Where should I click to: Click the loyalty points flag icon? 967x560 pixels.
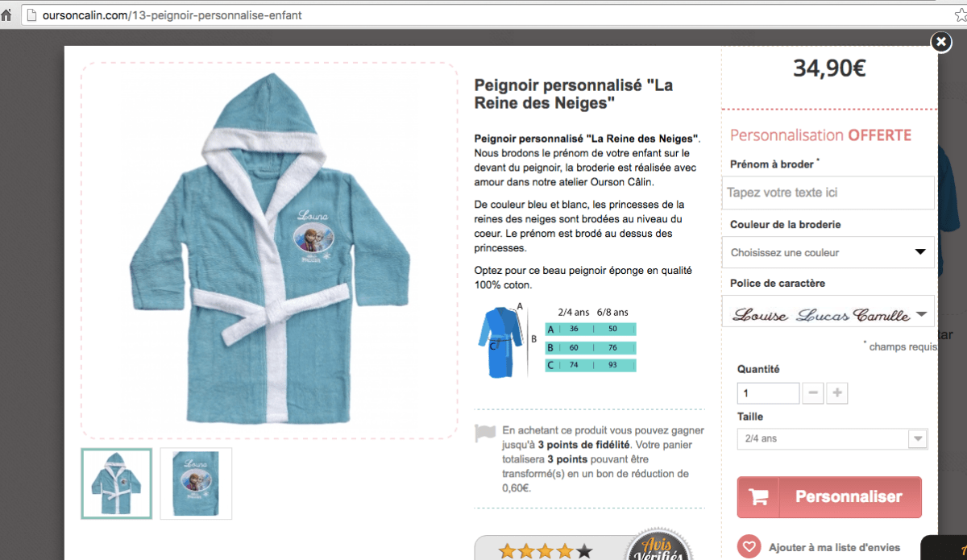[x=485, y=433]
